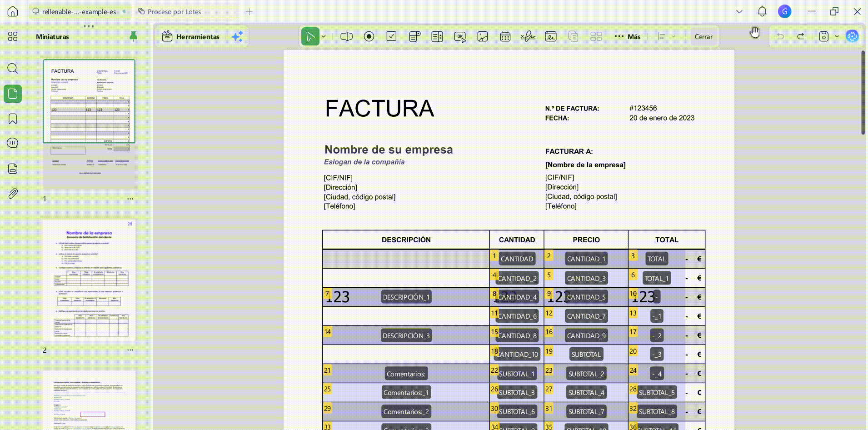Pin the Miniaturas panel
Screen dimensions: 868x430
[133, 36]
